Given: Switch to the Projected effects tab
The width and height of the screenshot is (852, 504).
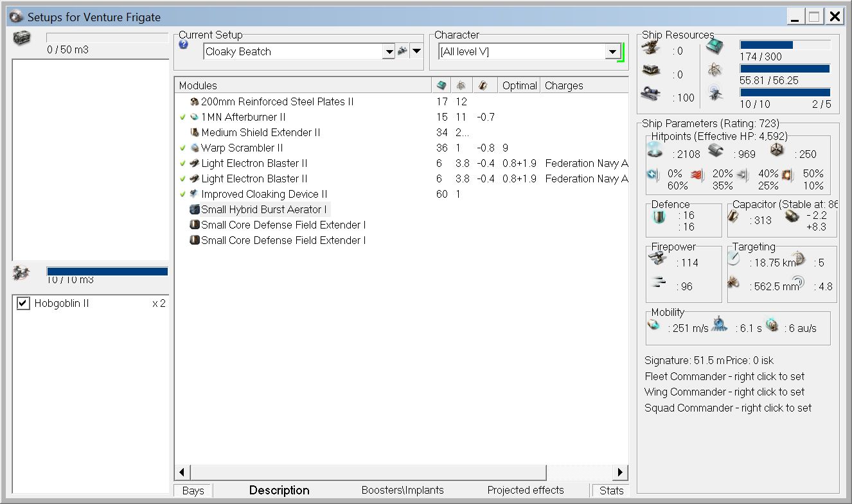Looking at the screenshot, I should point(526,490).
